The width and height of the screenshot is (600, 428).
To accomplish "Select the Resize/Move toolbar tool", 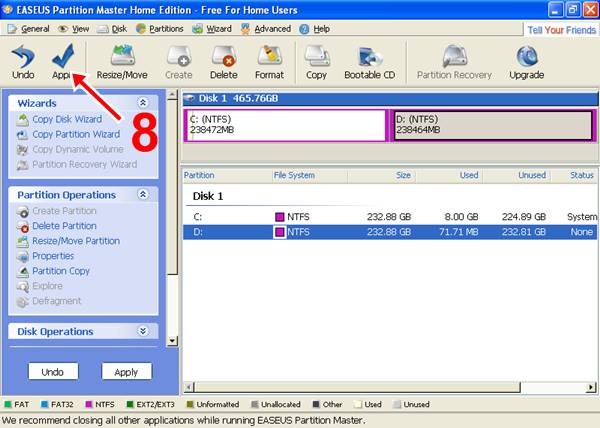I will [x=122, y=62].
